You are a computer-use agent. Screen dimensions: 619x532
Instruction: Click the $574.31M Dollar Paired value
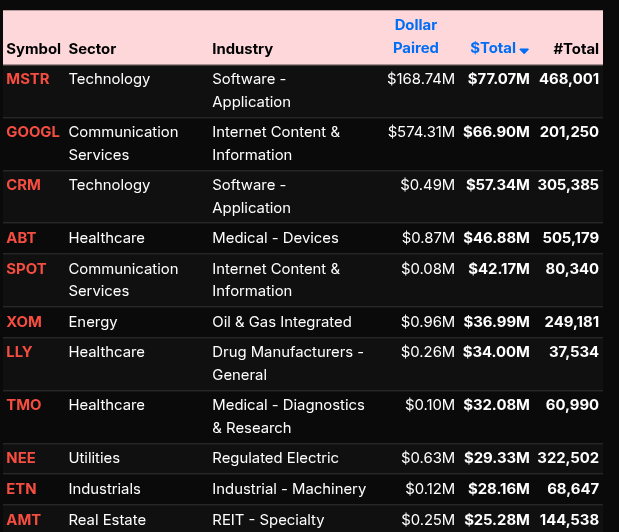(x=421, y=132)
